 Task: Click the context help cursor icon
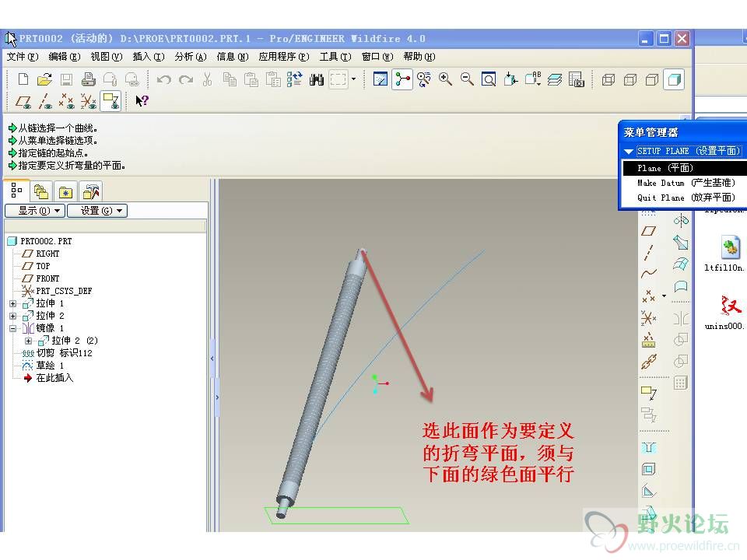pyautogui.click(x=142, y=101)
